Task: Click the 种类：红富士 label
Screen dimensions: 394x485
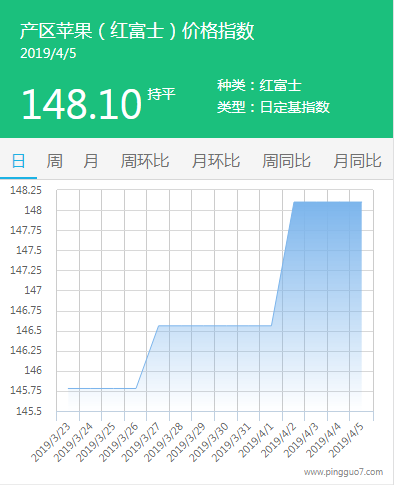Action: pos(259,85)
